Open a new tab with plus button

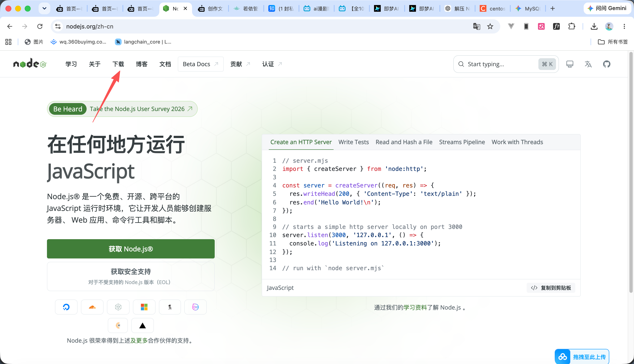click(x=552, y=9)
